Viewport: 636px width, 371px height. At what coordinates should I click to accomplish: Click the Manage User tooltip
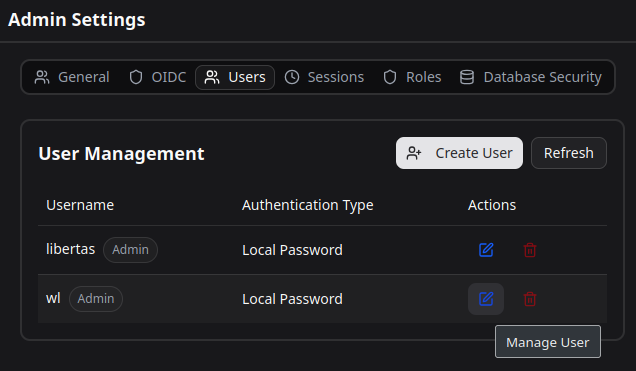coord(548,342)
